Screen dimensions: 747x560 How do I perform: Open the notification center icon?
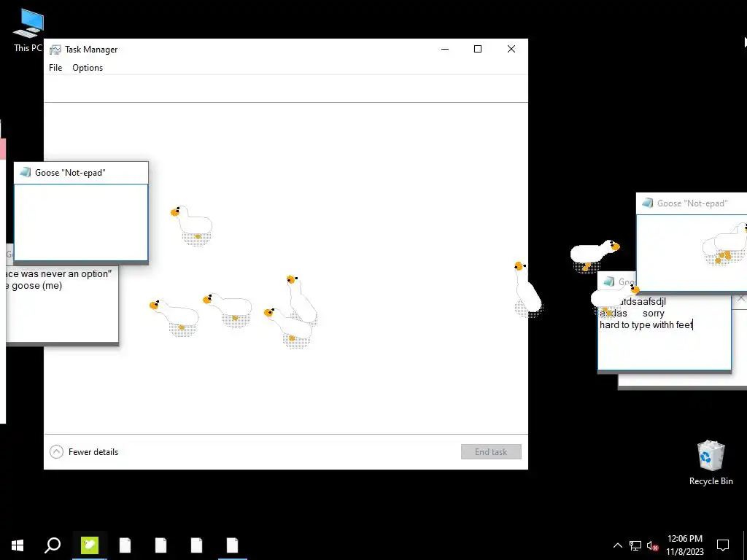click(723, 545)
